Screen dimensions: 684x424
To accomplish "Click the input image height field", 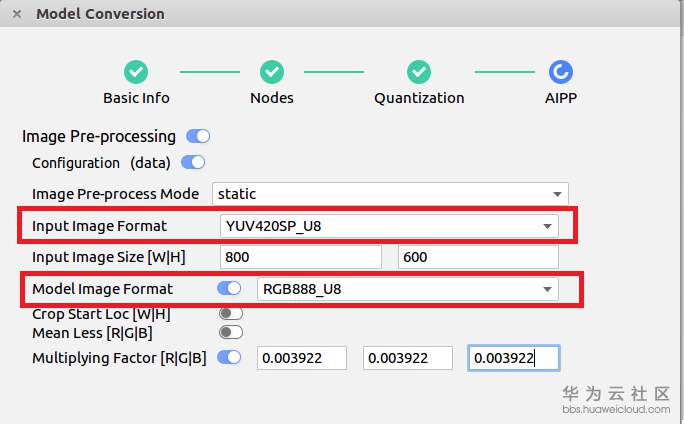I will pos(477,257).
